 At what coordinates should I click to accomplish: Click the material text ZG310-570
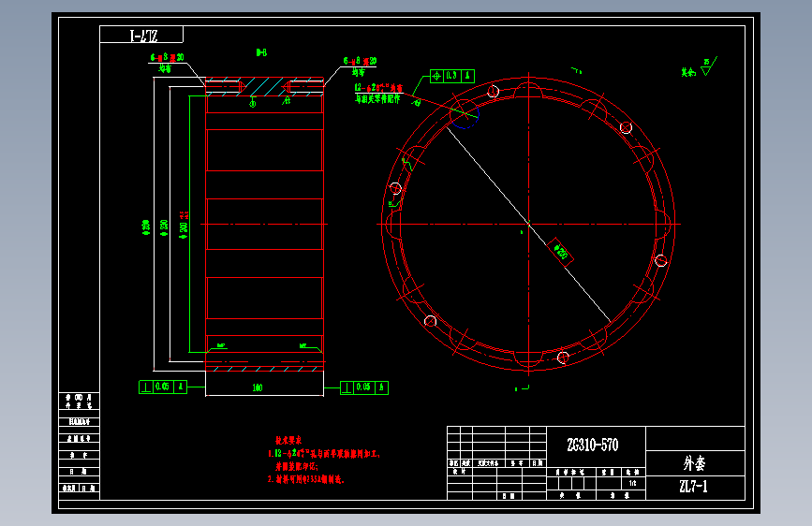tap(593, 445)
